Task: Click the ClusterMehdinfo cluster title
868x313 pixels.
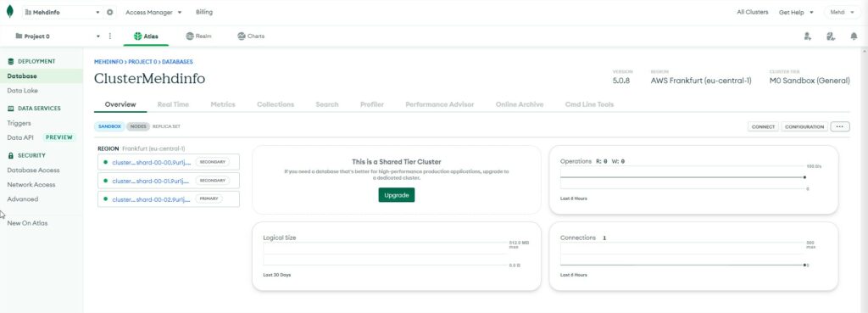Action: pos(149,79)
